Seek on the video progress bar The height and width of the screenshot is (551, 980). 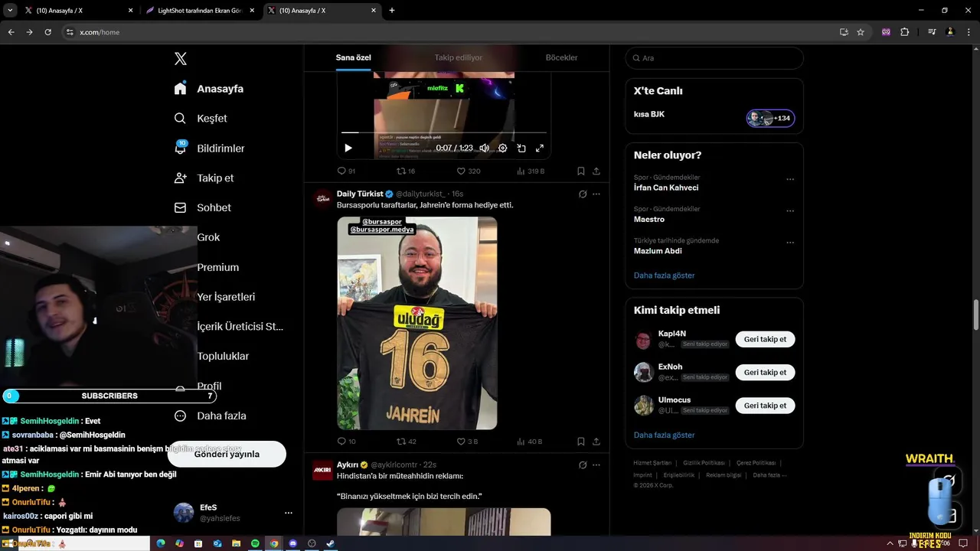pos(444,133)
